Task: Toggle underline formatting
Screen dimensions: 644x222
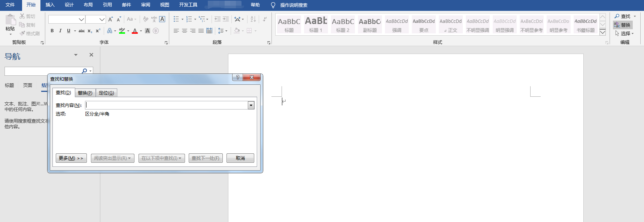Action: [69, 31]
